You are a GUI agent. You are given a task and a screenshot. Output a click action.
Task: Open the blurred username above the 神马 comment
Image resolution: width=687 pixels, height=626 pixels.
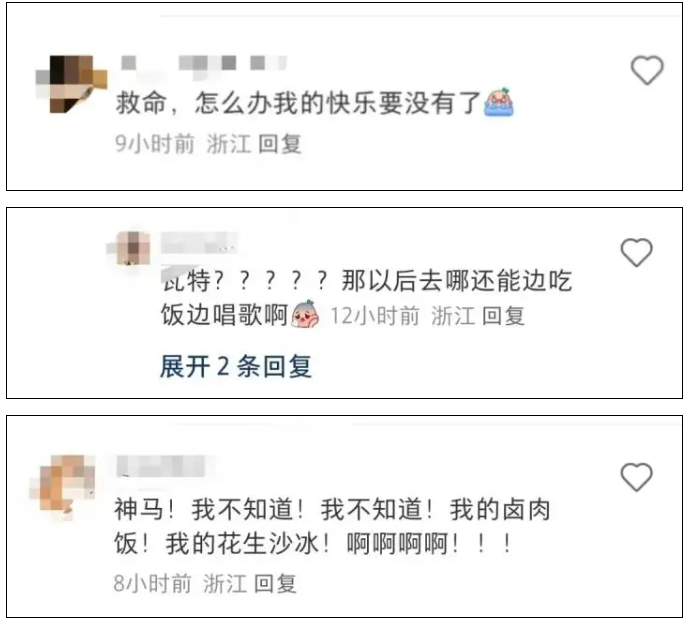(x=161, y=466)
